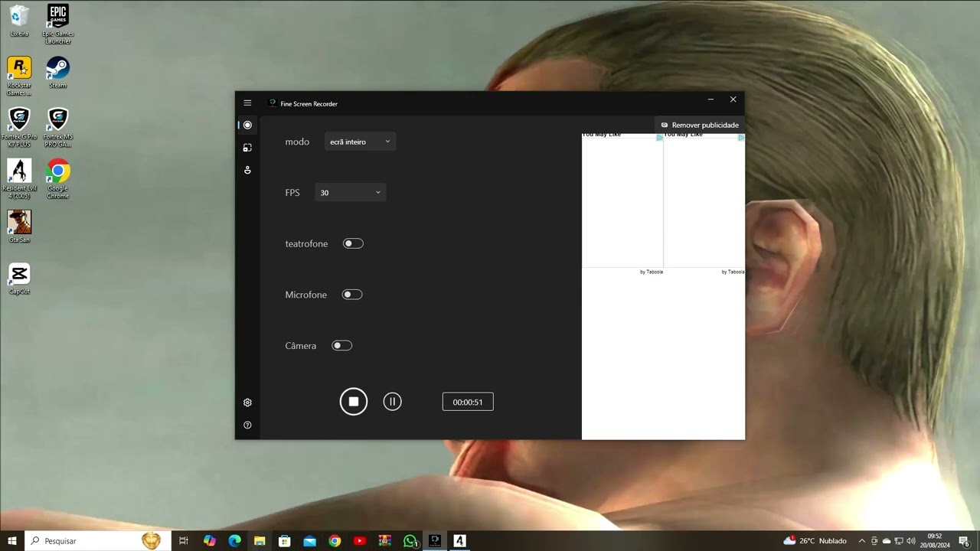Open File Explorer from the taskbar

tap(260, 541)
